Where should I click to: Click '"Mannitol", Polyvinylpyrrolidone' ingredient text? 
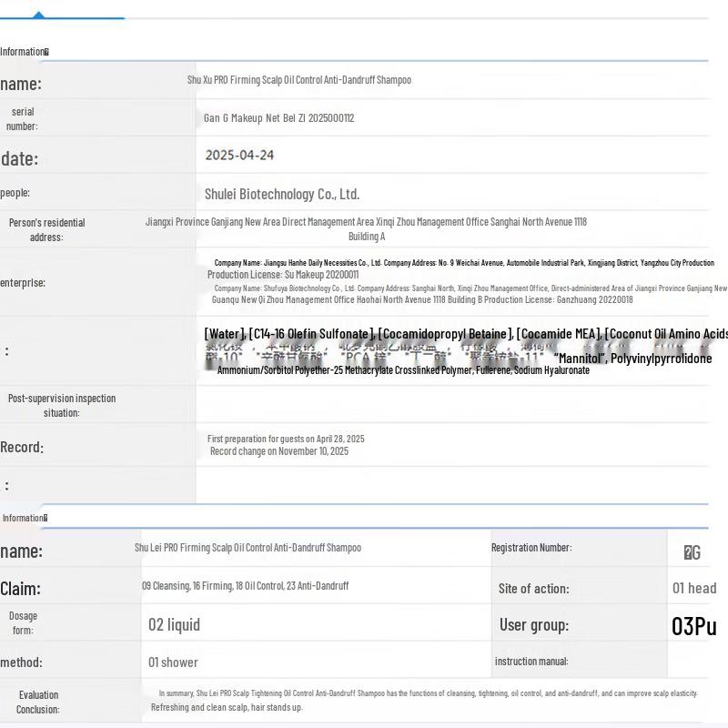632,359
